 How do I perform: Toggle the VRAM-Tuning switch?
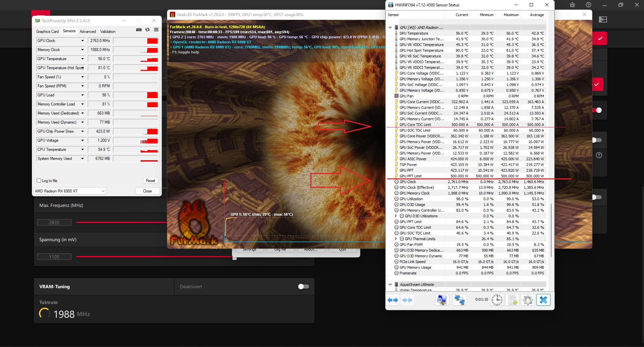(303, 287)
